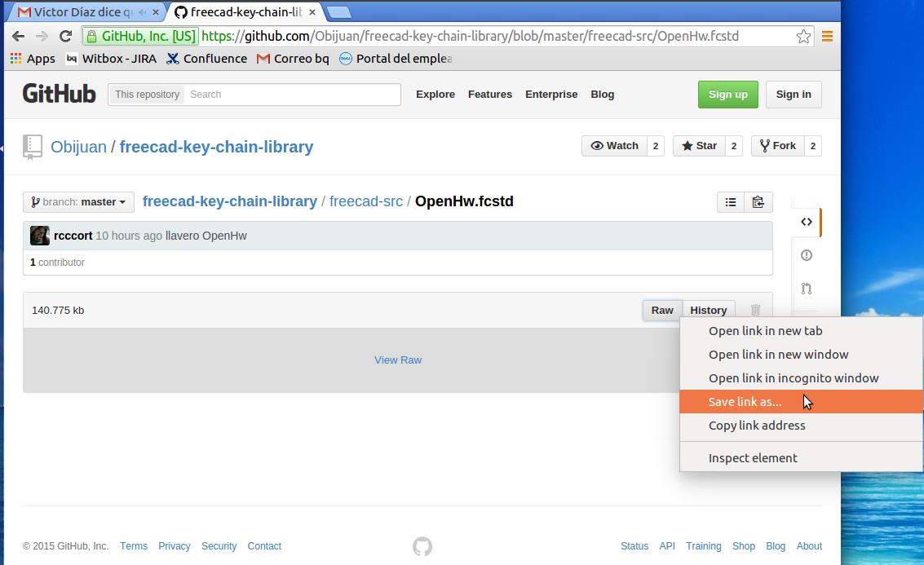924x565 pixels.
Task: Open Terms footer link
Action: (x=134, y=546)
